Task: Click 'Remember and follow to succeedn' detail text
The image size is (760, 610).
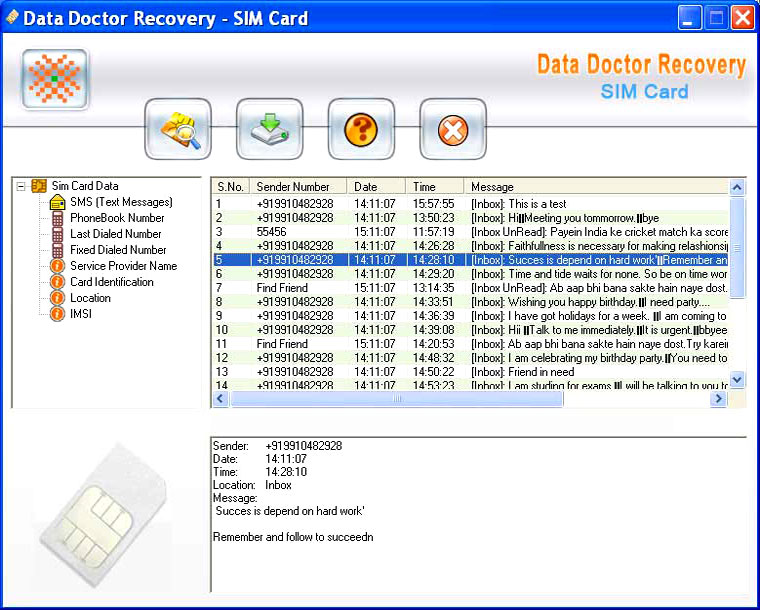Action: coord(293,537)
